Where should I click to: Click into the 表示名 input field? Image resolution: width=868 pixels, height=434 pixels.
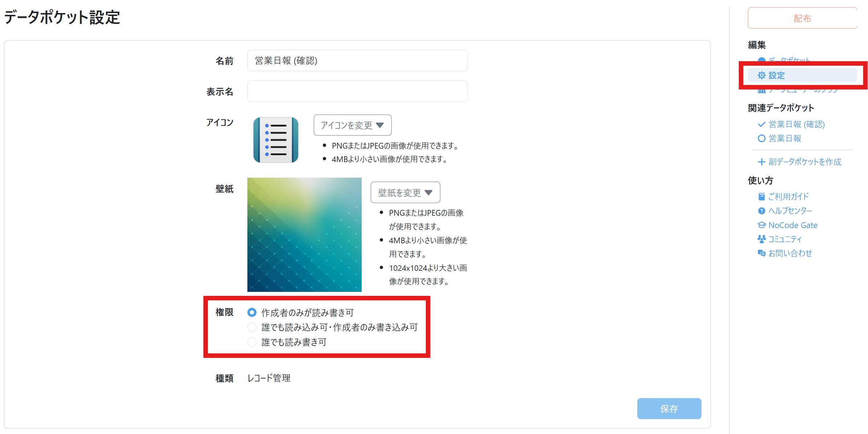pos(357,91)
